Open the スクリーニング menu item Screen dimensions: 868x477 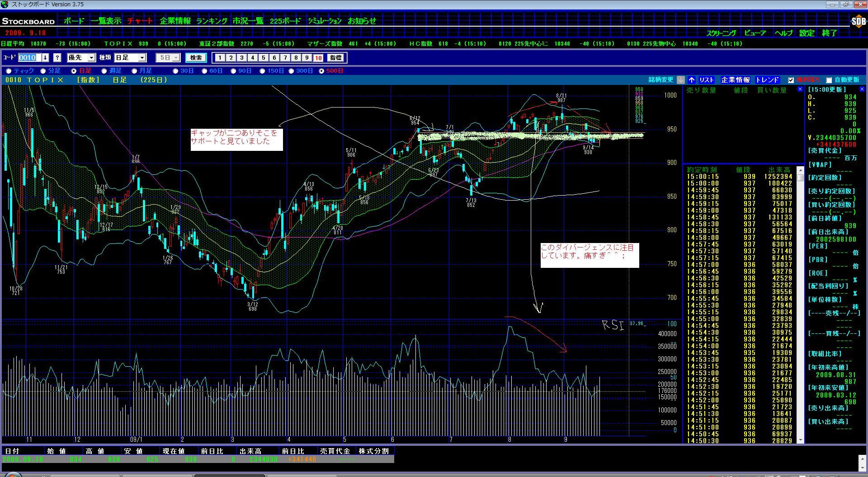tap(721, 33)
